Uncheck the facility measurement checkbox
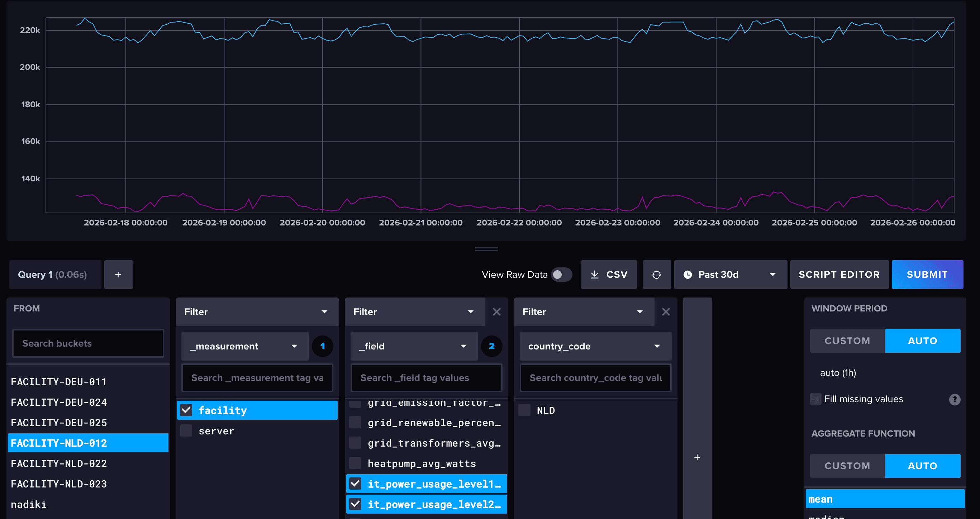Screen dimensions: 980x519 pyautogui.click(x=186, y=410)
